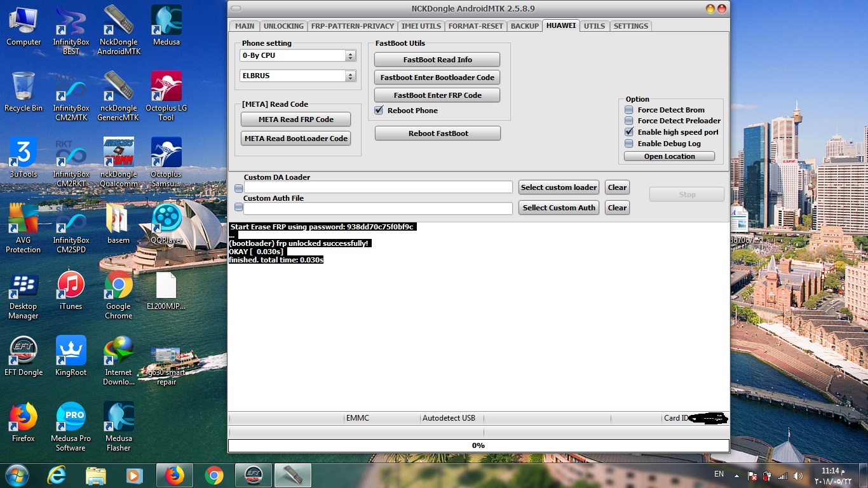Click FastBoot Enter FRP Code
The height and width of the screenshot is (488, 868).
(x=437, y=95)
